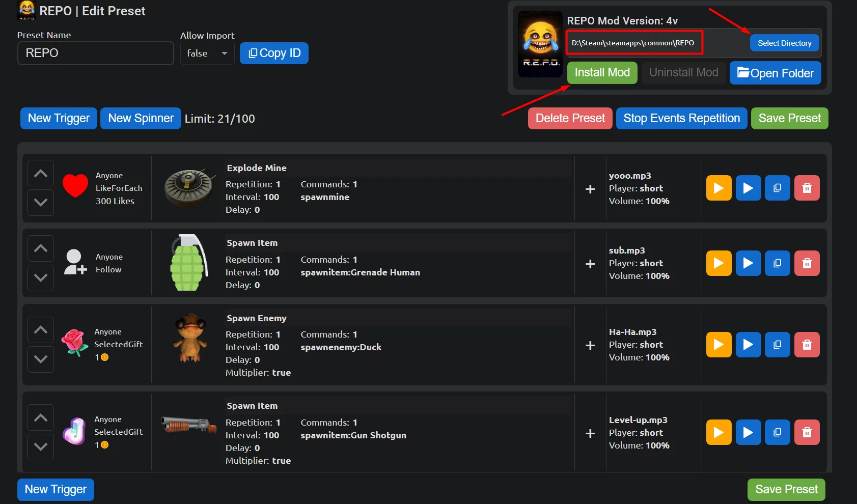The height and width of the screenshot is (504, 857).
Task: Move the Explode Mine trigger up
Action: (x=41, y=173)
